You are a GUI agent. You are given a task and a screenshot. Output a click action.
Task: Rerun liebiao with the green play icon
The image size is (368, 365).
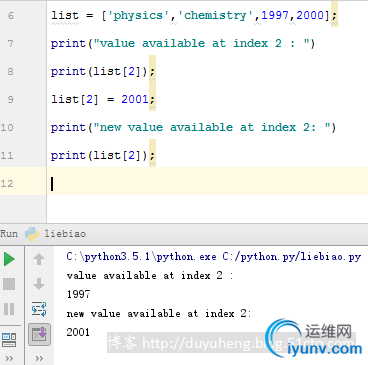(9, 259)
